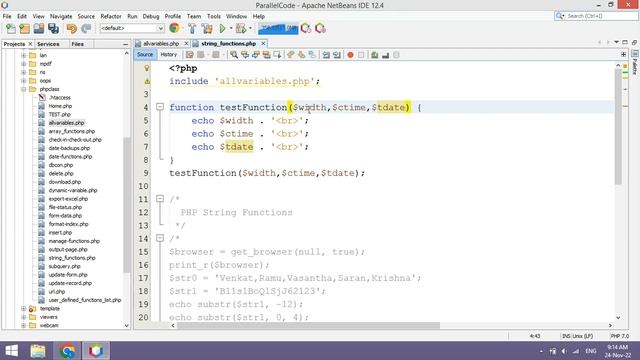The width and height of the screenshot is (640, 360).
Task: Click the Start Macro Recording red icon
Action: pyautogui.click(x=350, y=55)
